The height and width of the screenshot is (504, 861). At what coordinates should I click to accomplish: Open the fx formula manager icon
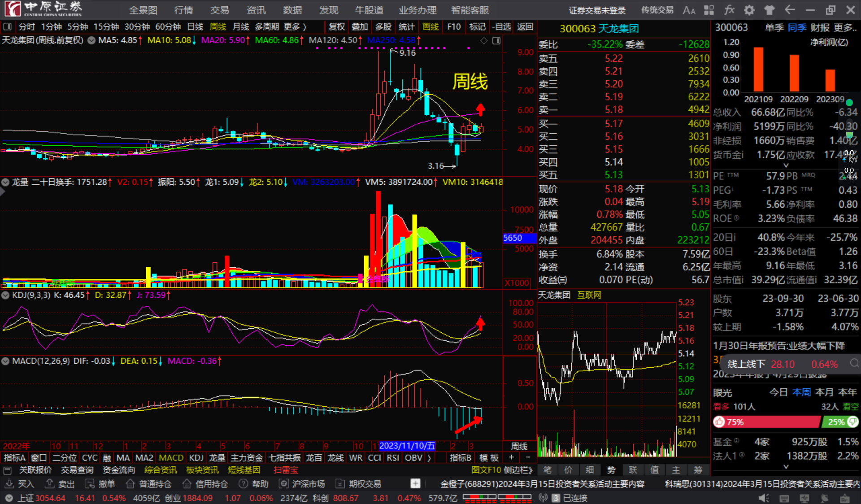coord(729,10)
